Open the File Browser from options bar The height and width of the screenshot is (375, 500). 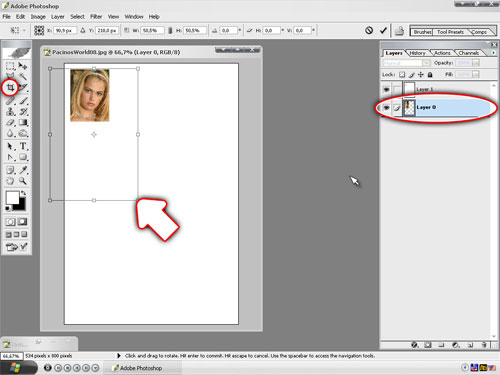tap(399, 31)
